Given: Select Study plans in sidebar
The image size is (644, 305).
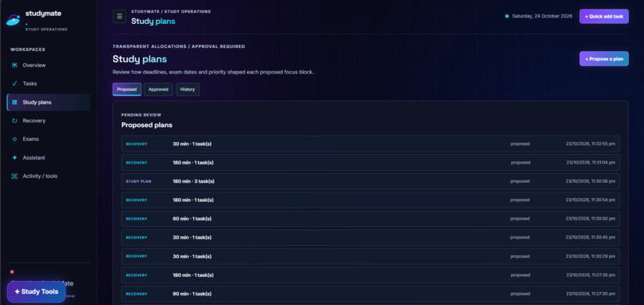Looking at the screenshot, I should pyautogui.click(x=49, y=102).
